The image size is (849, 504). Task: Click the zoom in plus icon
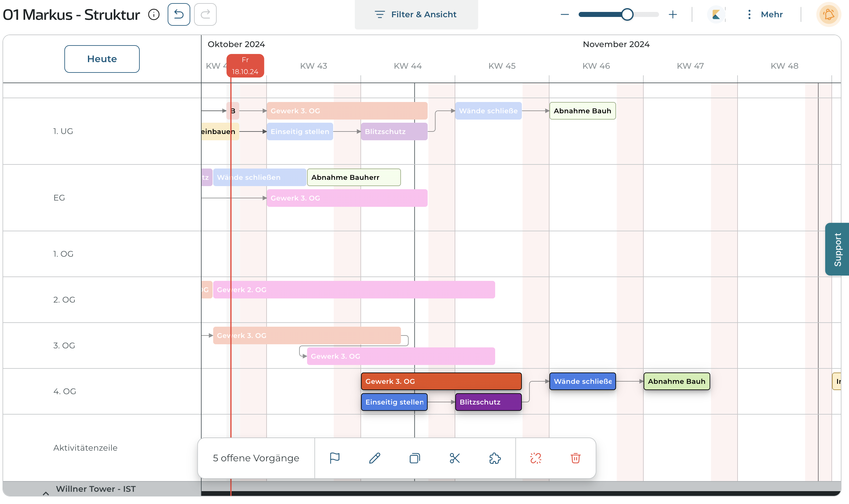point(673,15)
